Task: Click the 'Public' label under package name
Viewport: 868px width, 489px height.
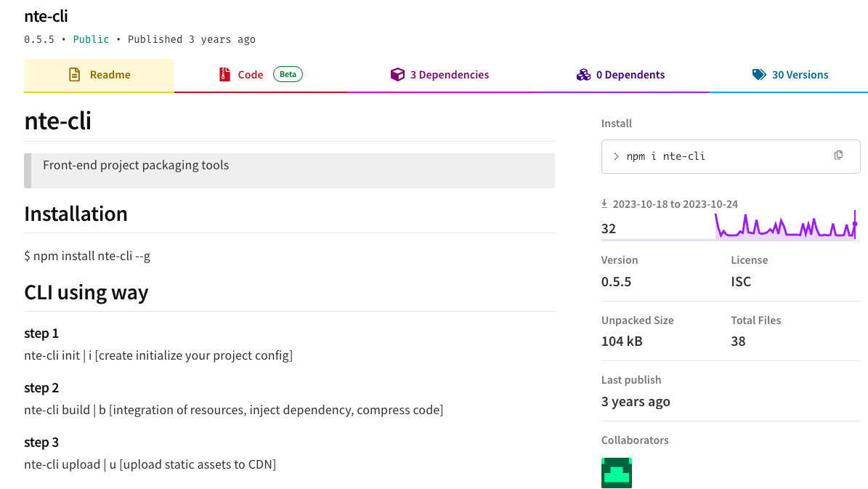Action: coord(91,39)
